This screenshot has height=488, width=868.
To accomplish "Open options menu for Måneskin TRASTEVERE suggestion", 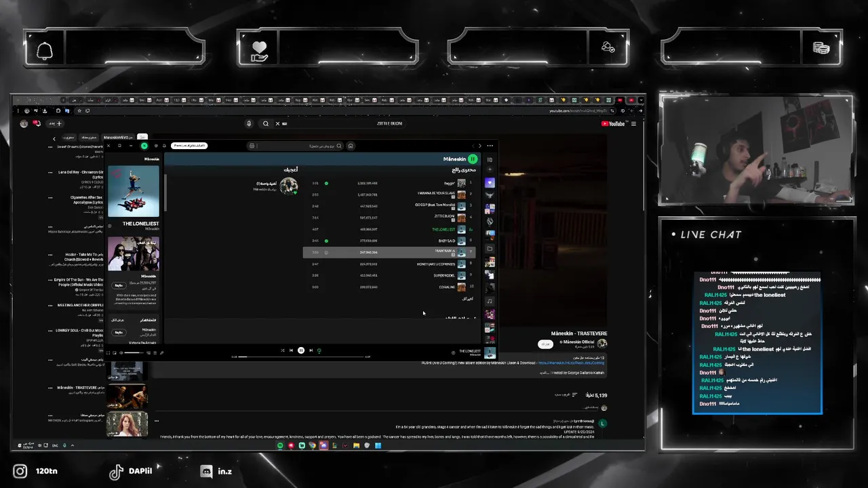I will click(50, 388).
